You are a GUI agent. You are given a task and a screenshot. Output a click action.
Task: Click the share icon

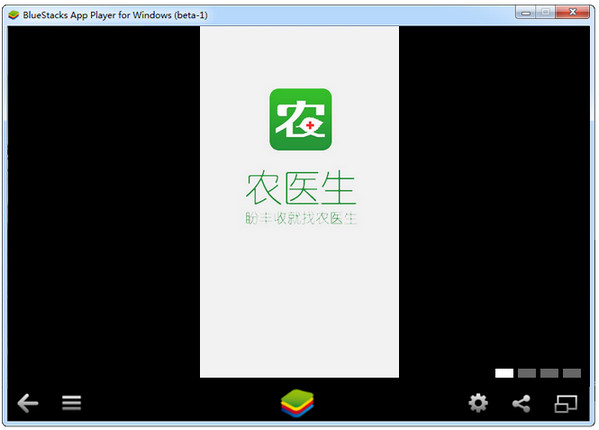(521, 403)
